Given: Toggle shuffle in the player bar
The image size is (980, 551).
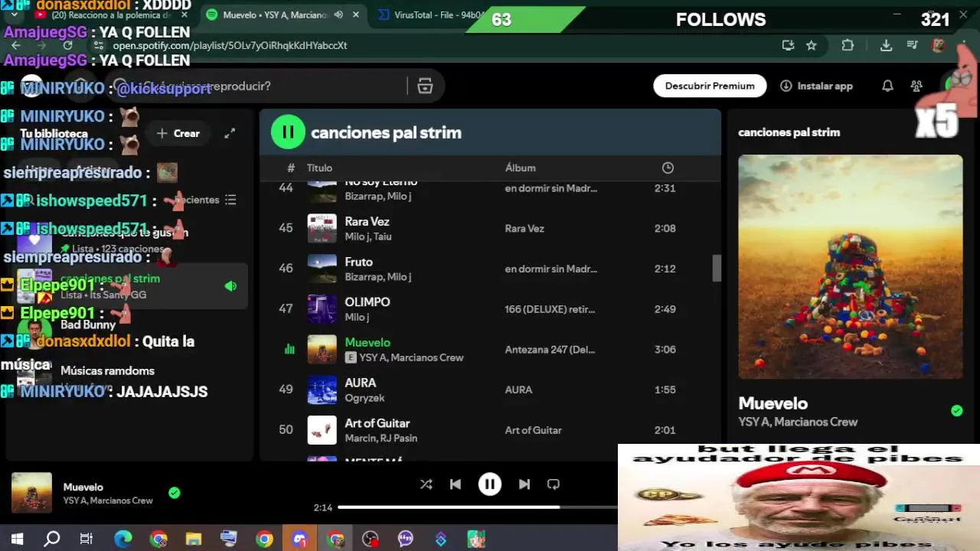Looking at the screenshot, I should pyautogui.click(x=426, y=484).
